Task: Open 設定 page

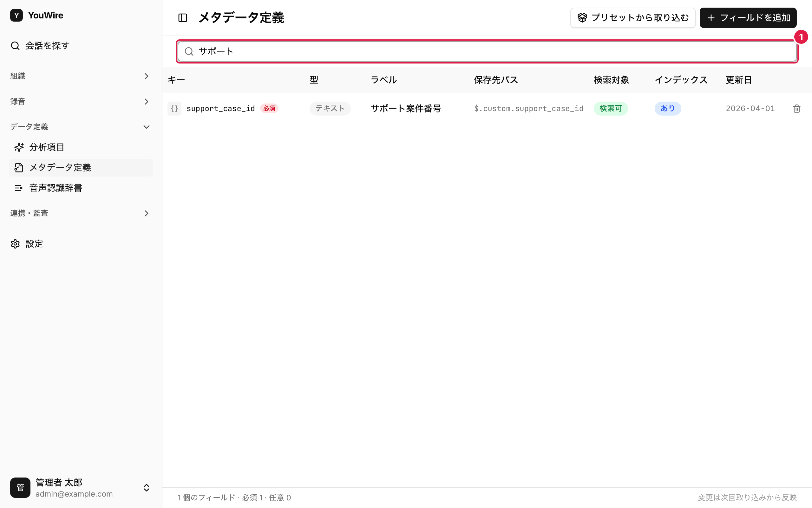Action: (81, 244)
